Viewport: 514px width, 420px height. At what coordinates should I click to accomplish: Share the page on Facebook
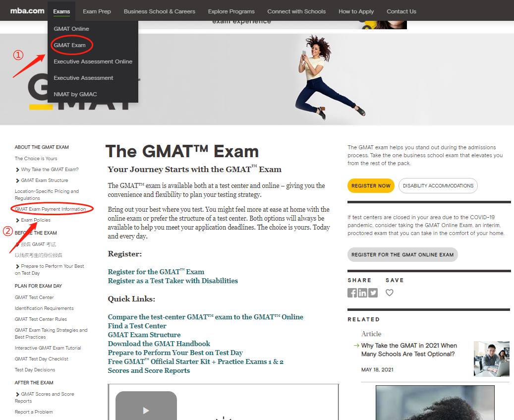pos(352,293)
